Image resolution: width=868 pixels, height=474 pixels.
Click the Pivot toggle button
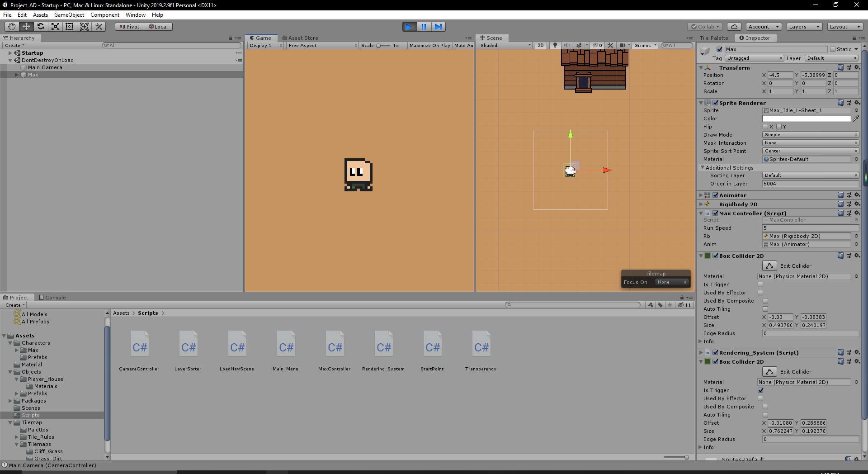[x=129, y=27]
